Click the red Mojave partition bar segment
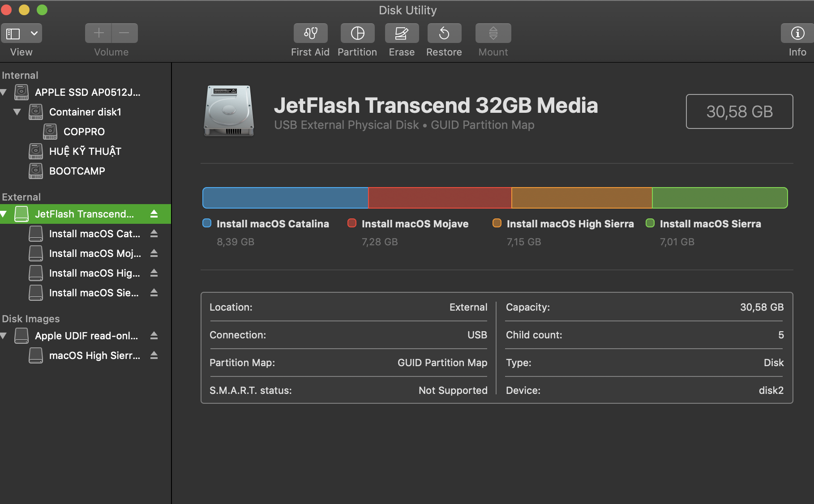Image resolution: width=814 pixels, height=504 pixels. (x=440, y=198)
